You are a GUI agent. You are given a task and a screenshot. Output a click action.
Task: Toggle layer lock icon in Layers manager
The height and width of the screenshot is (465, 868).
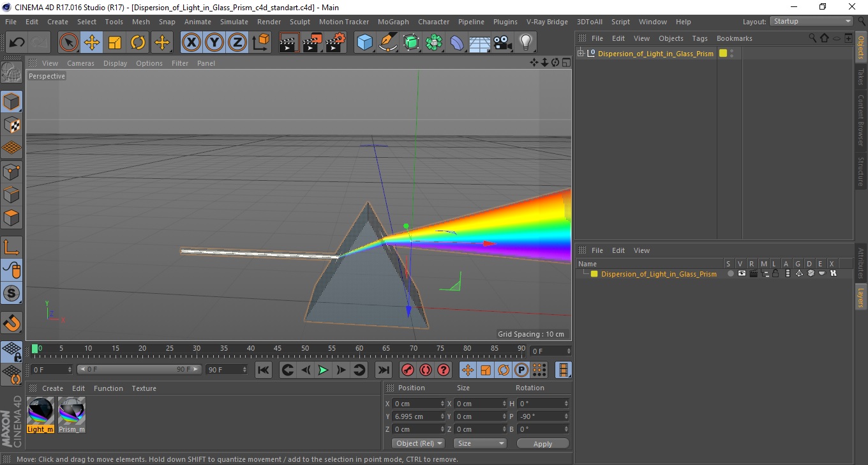pyautogui.click(x=775, y=273)
